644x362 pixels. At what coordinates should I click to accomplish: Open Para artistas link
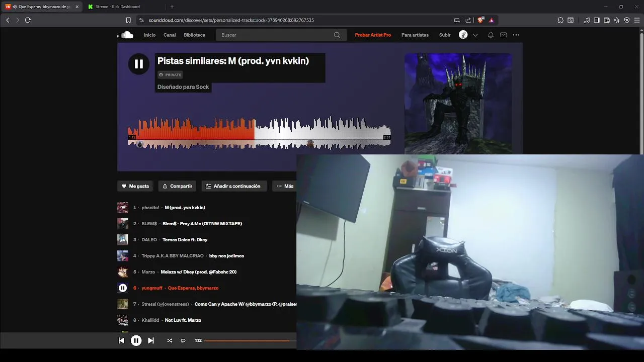coord(415,35)
